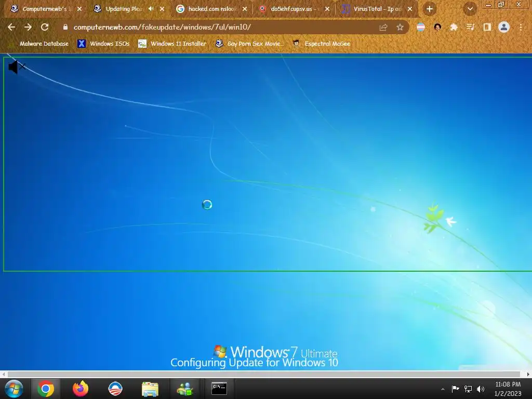Close the Updating Please tab

pyautogui.click(x=162, y=9)
